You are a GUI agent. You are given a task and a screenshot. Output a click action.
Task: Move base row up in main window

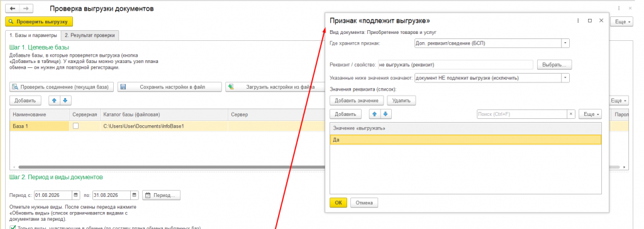click(55, 100)
